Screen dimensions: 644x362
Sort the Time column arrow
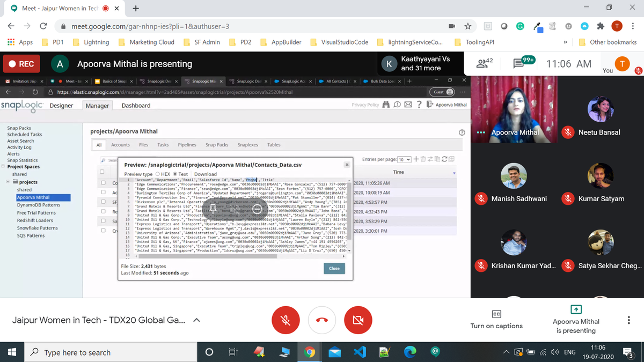[454, 173]
